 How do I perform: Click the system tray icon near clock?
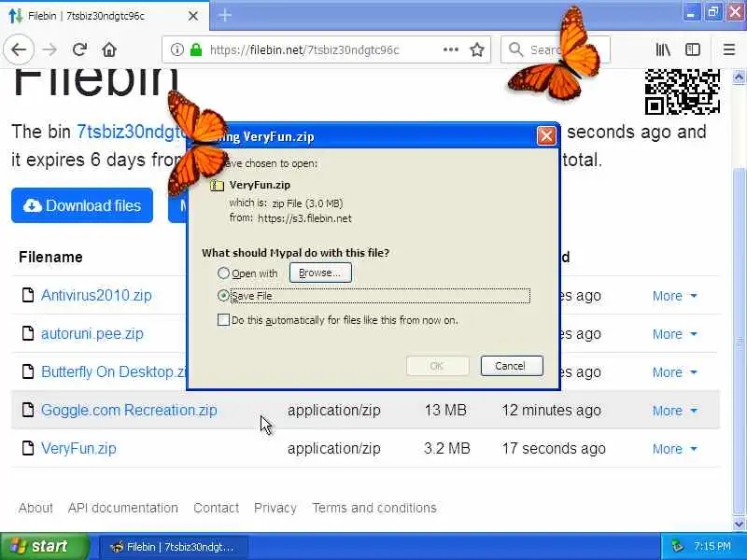click(x=677, y=546)
